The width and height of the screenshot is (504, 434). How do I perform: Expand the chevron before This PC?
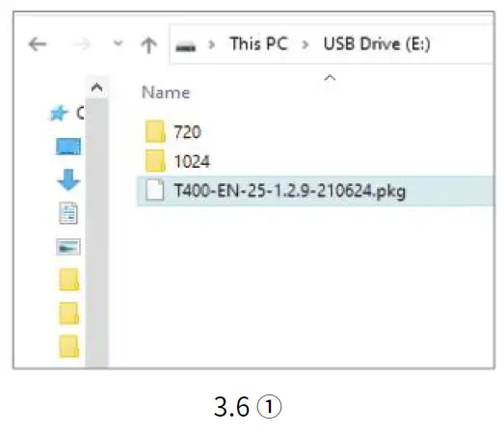(211, 44)
